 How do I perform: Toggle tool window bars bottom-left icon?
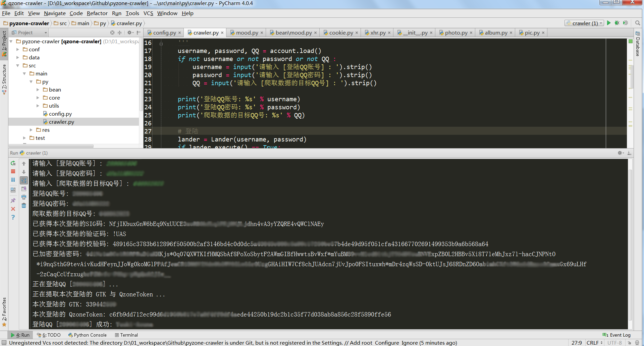click(4, 343)
